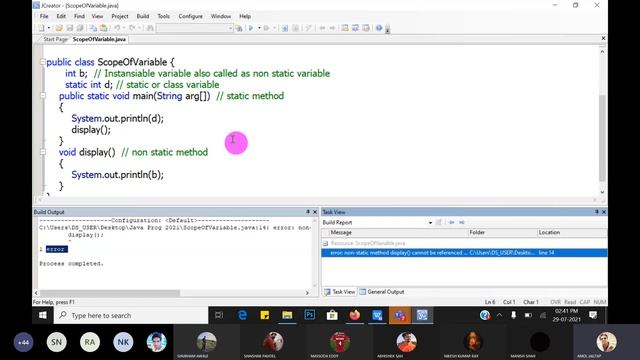Collapse the ScopeOfVariable class fold marker

click(x=42, y=62)
